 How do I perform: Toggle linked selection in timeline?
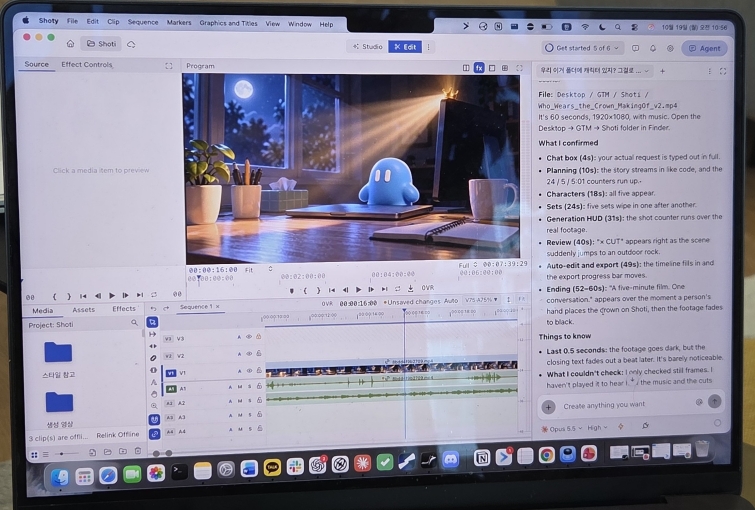point(154,434)
